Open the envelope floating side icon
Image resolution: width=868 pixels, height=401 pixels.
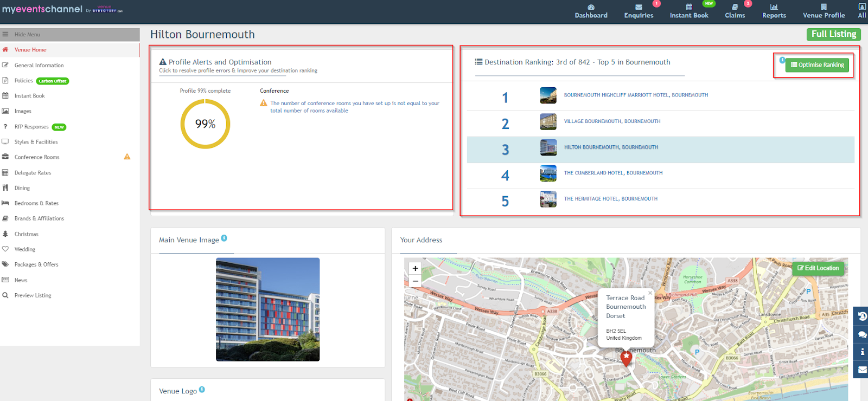861,370
